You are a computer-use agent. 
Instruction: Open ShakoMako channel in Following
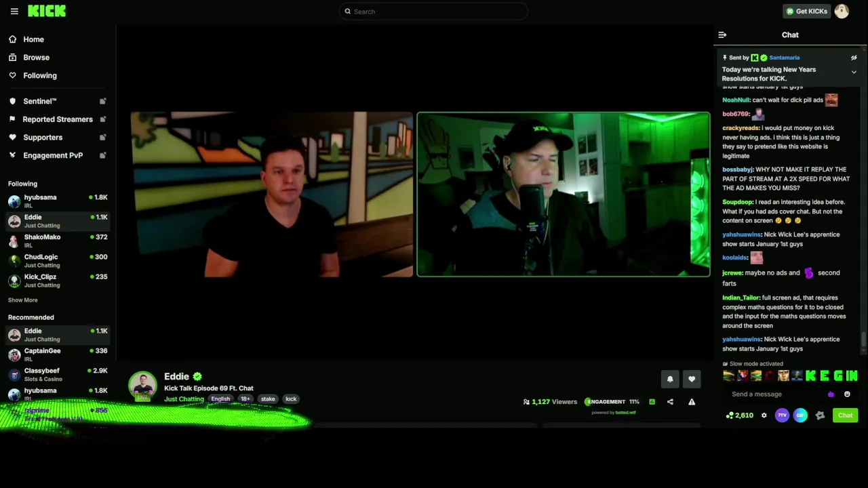point(58,241)
